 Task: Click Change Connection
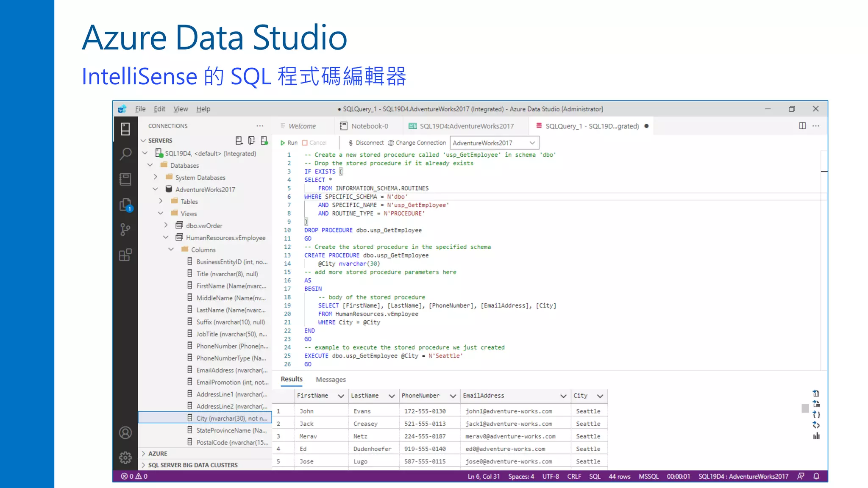[417, 143]
